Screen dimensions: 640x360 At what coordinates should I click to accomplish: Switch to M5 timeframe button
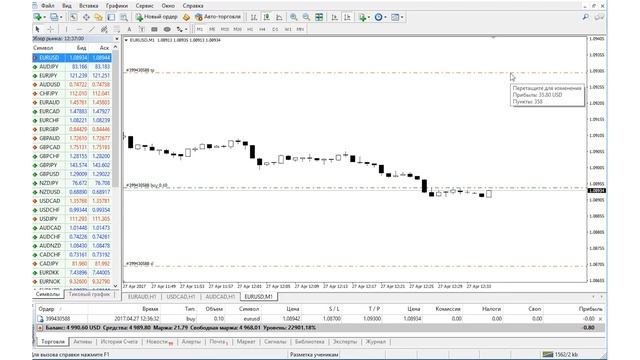[212, 29]
